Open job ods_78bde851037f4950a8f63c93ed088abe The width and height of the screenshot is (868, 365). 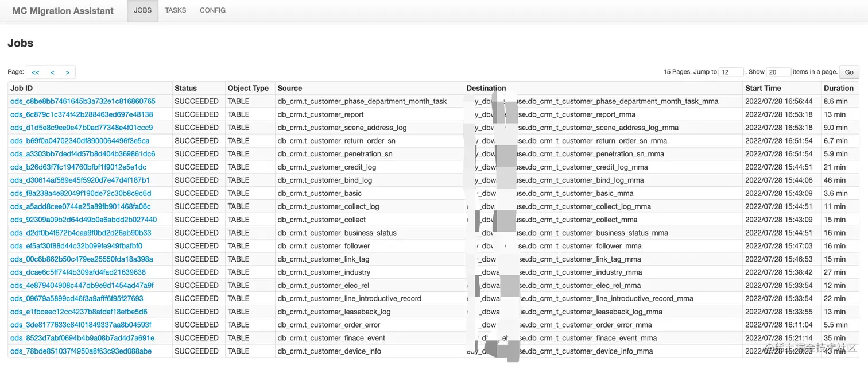[x=81, y=352]
